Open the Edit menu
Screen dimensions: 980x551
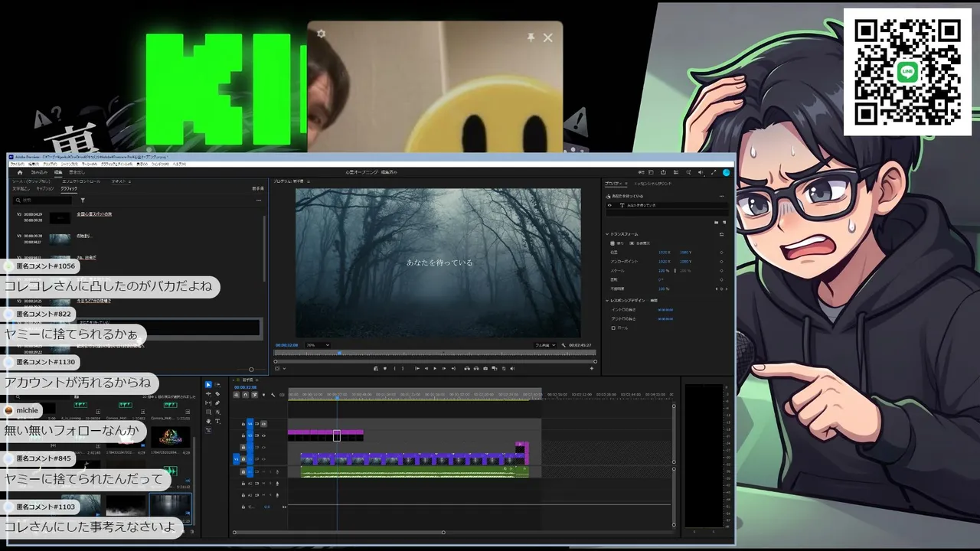32,164
